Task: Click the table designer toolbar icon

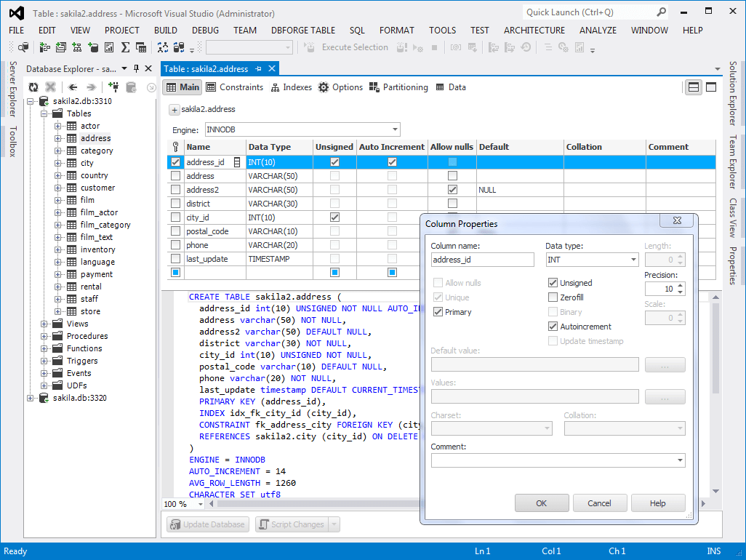Action: (x=141, y=47)
